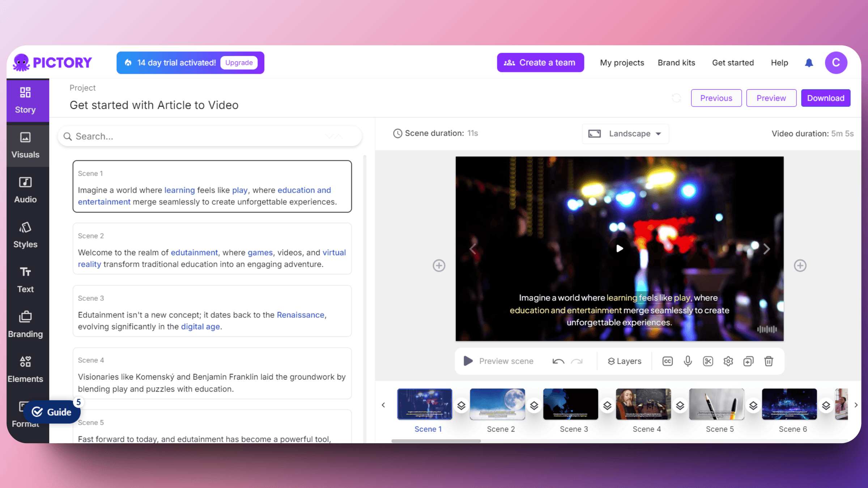The height and width of the screenshot is (488, 868).
Task: Open Brand kits
Action: pos(676,63)
